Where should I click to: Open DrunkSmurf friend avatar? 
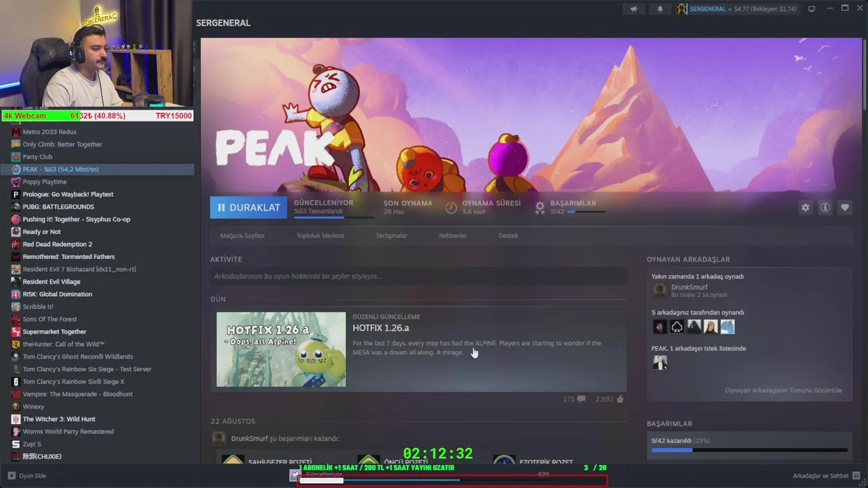659,290
